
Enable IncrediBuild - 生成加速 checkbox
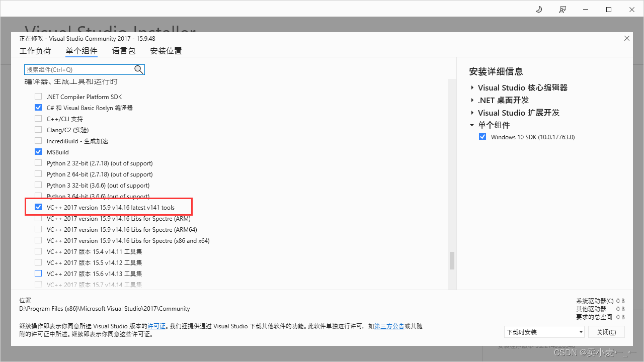tap(38, 141)
